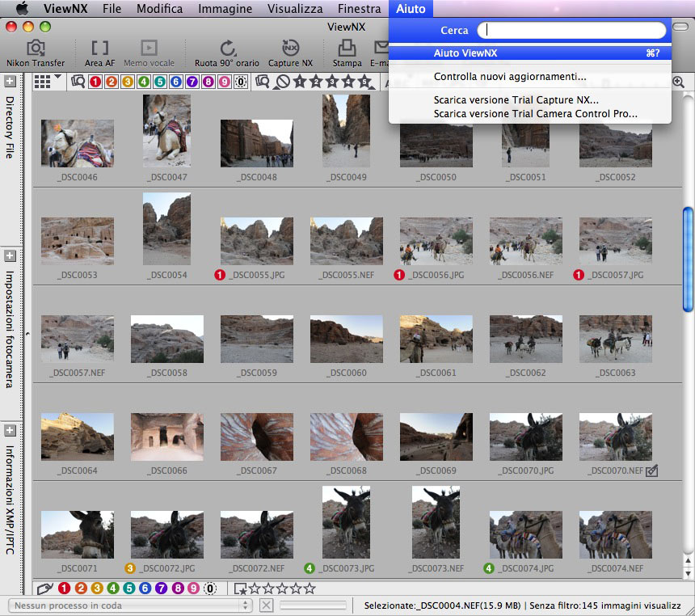Expand the Informazioni XMP/IPTC panel
The width and height of the screenshot is (695, 616).
click(10, 431)
